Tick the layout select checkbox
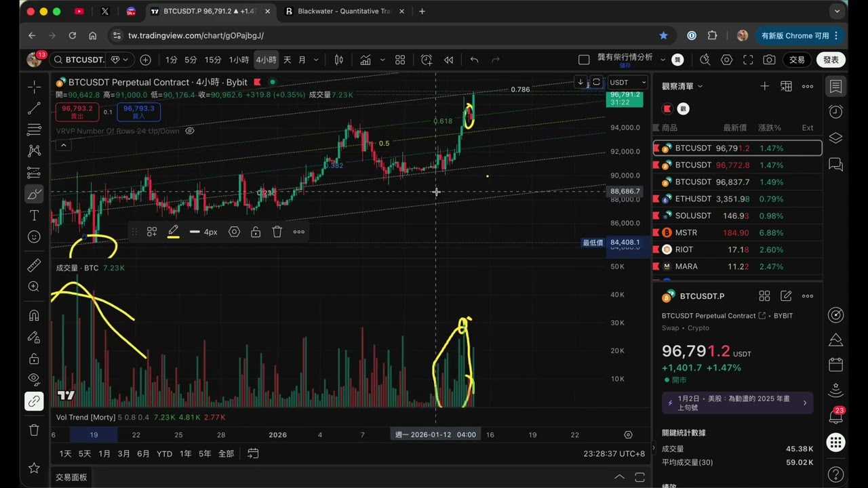 coord(584,60)
